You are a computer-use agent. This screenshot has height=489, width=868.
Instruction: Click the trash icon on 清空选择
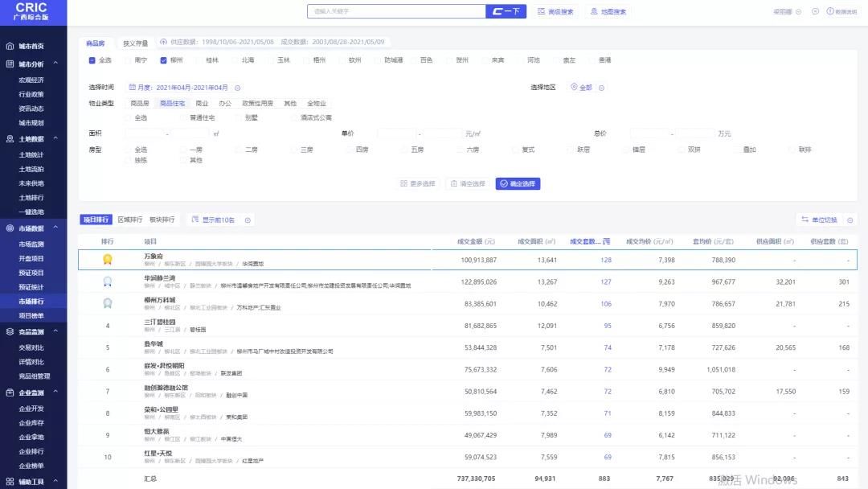(x=454, y=183)
